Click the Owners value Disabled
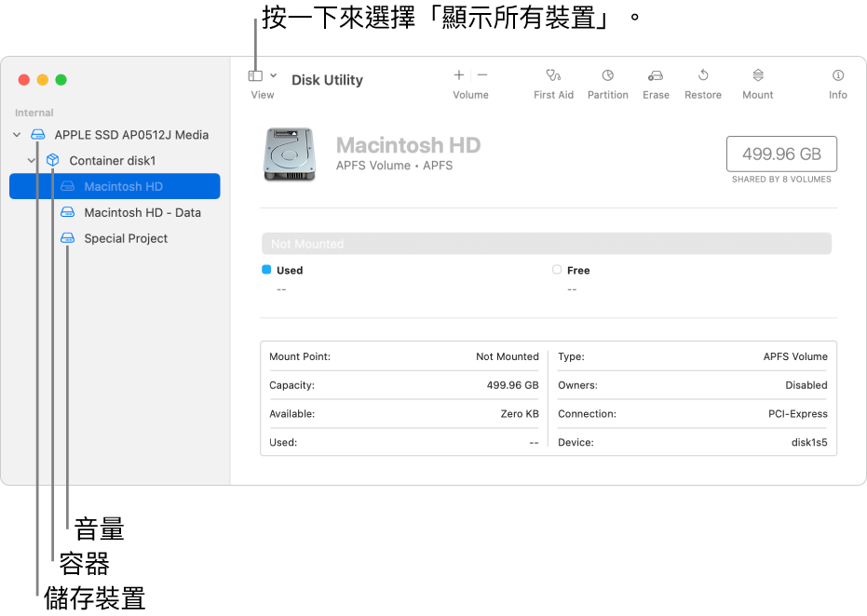Screen dimensions: 867x616 click(x=806, y=385)
